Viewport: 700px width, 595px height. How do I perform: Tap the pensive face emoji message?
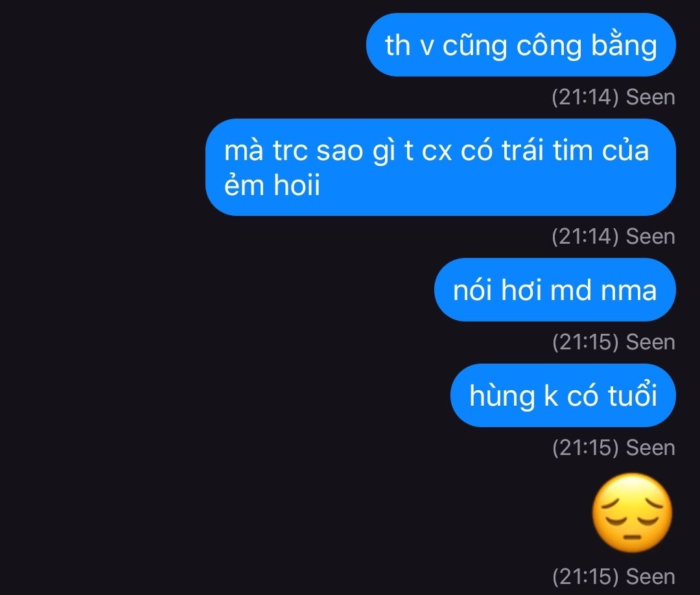632,513
